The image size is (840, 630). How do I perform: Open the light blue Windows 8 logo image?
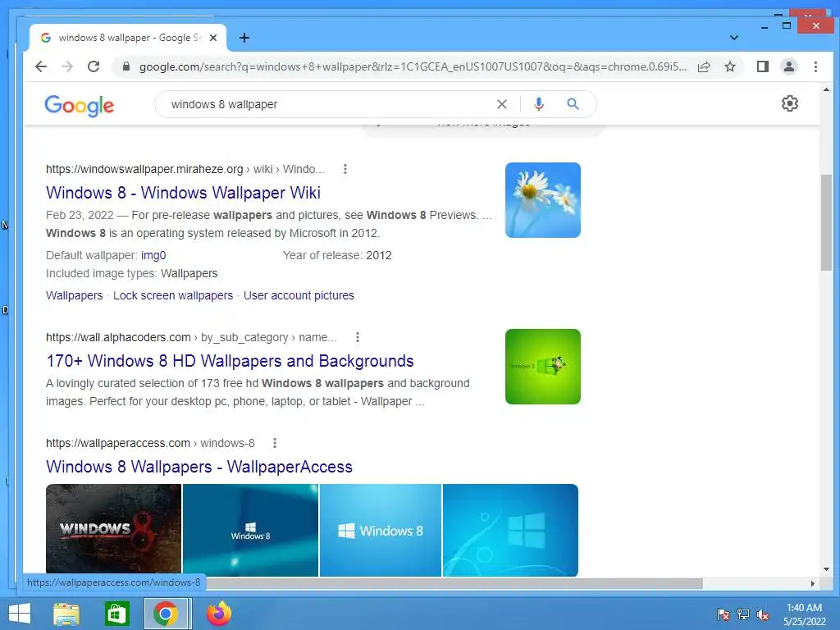(x=381, y=531)
